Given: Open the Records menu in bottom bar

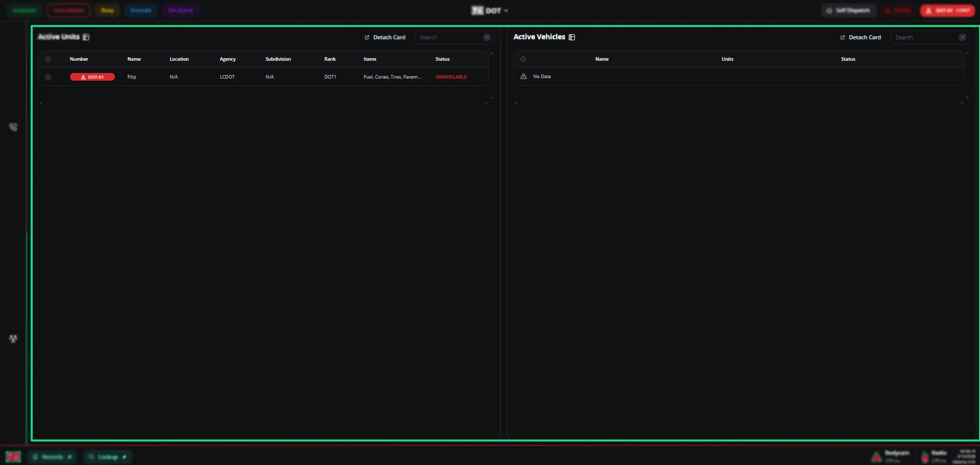Looking at the screenshot, I should (x=52, y=457).
